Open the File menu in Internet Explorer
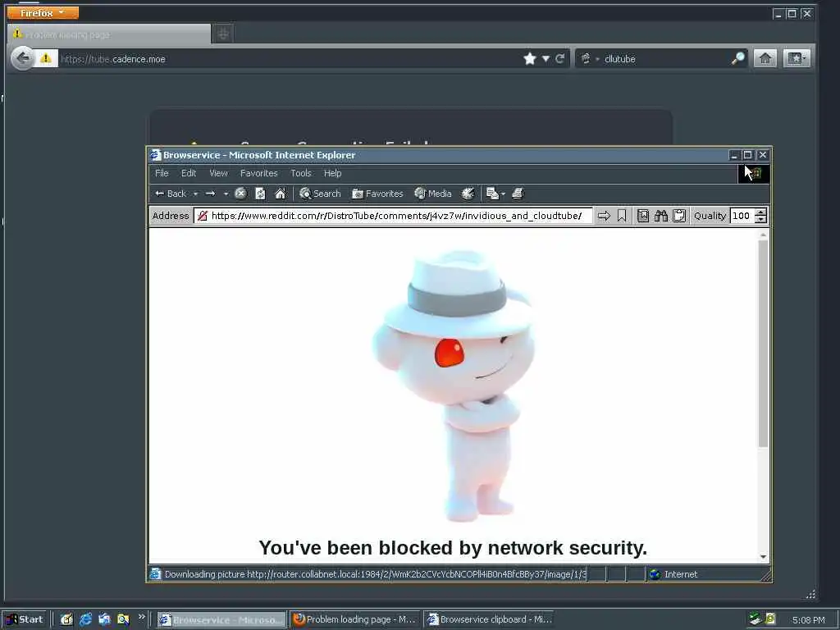This screenshot has height=630, width=840. click(x=162, y=173)
